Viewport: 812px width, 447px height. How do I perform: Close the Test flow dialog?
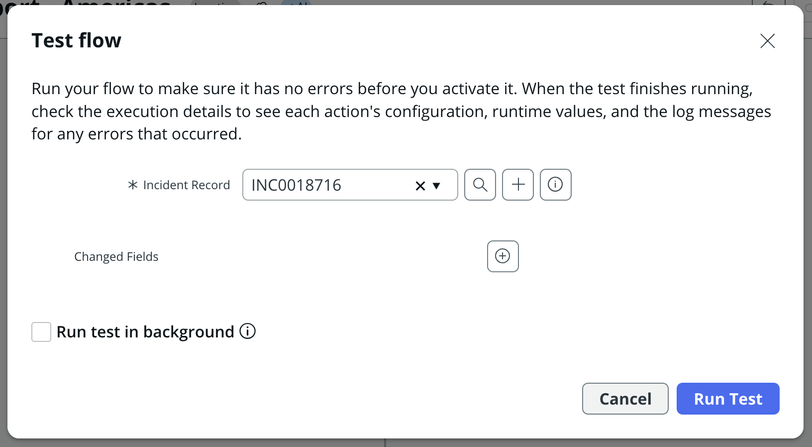click(767, 41)
